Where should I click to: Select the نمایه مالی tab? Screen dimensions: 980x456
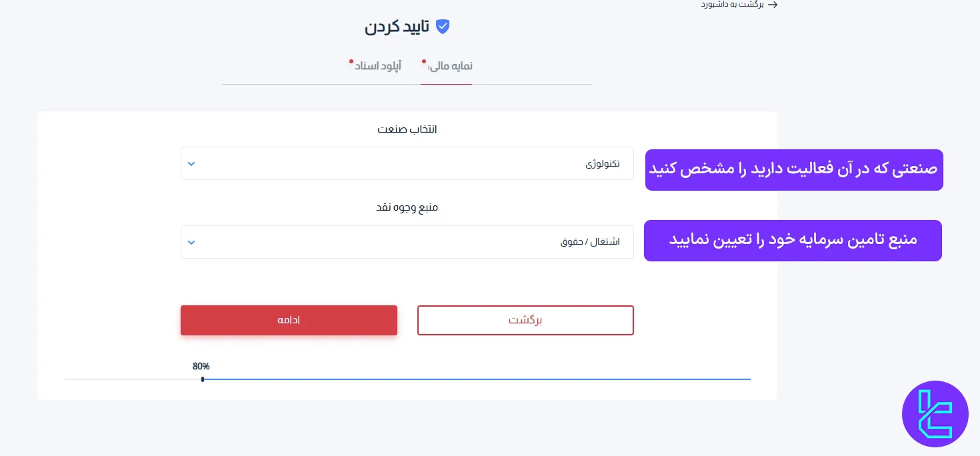pos(447,66)
